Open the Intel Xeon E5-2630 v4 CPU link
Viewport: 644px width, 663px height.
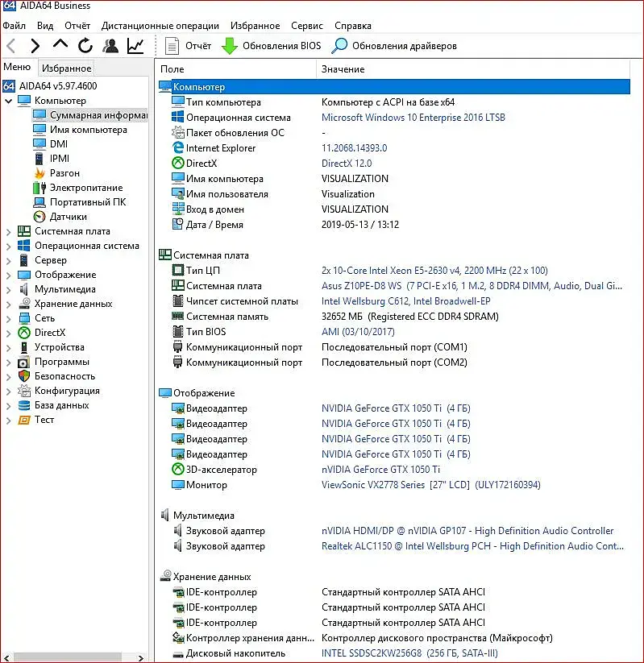point(434,271)
